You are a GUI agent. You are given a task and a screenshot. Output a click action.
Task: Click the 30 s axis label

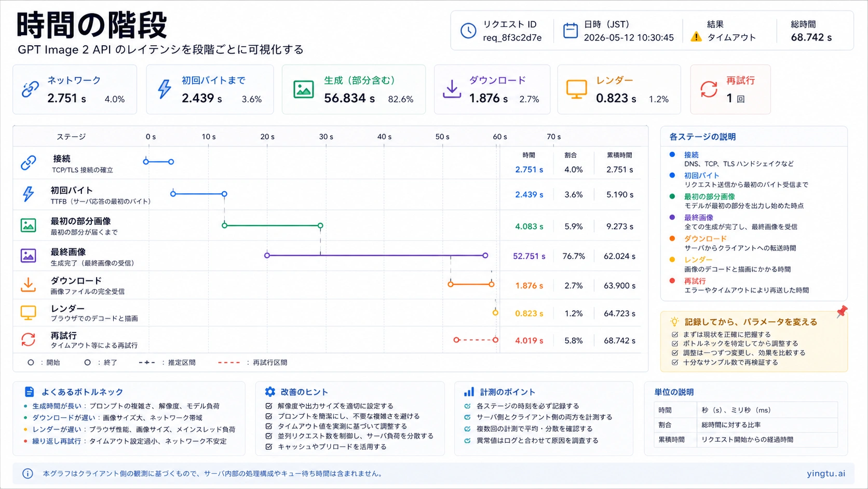click(x=326, y=137)
